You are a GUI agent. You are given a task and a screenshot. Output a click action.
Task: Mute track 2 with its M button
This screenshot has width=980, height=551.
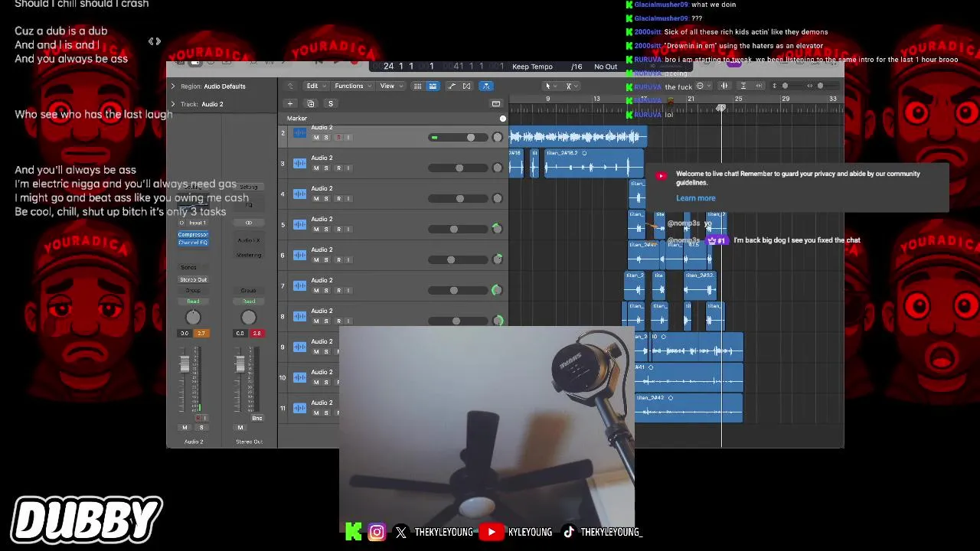[316, 137]
